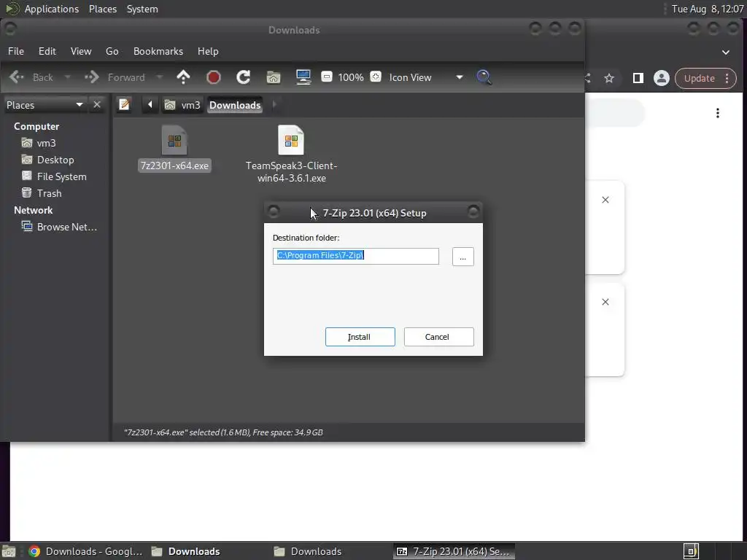Click the red Stop loading icon
The height and width of the screenshot is (560, 747).
(214, 77)
